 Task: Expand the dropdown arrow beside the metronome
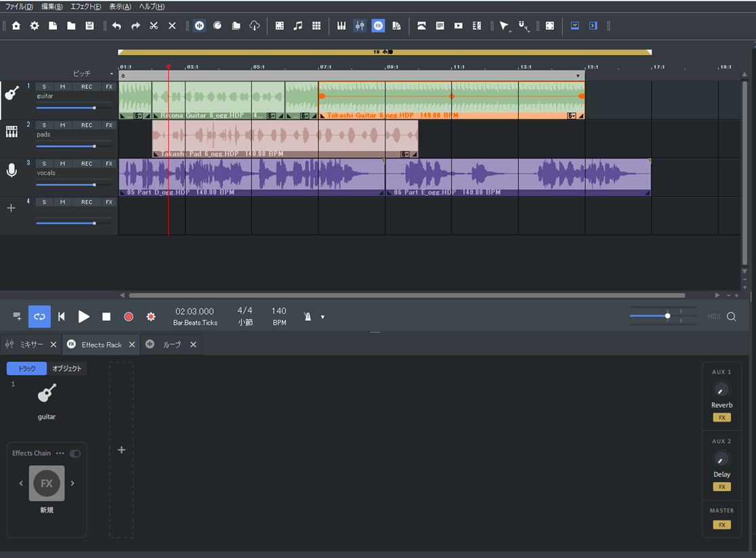322,317
